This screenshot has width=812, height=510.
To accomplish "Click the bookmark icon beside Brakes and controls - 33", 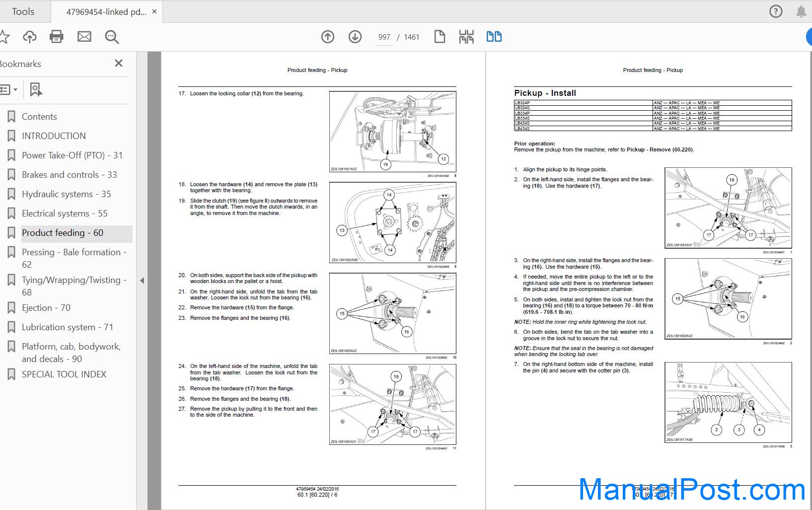I will (x=11, y=175).
